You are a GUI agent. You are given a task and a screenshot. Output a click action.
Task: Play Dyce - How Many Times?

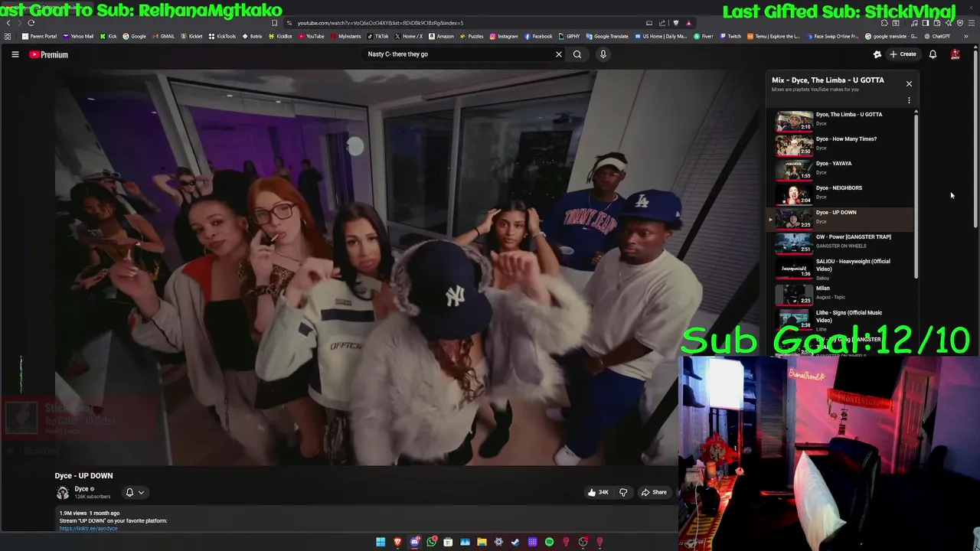841,145
